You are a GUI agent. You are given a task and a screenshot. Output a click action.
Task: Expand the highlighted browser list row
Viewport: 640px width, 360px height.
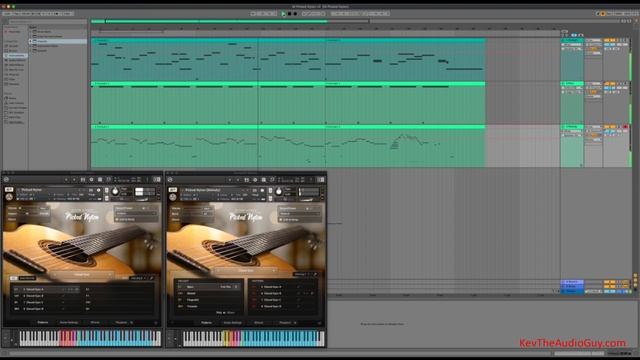[31, 41]
